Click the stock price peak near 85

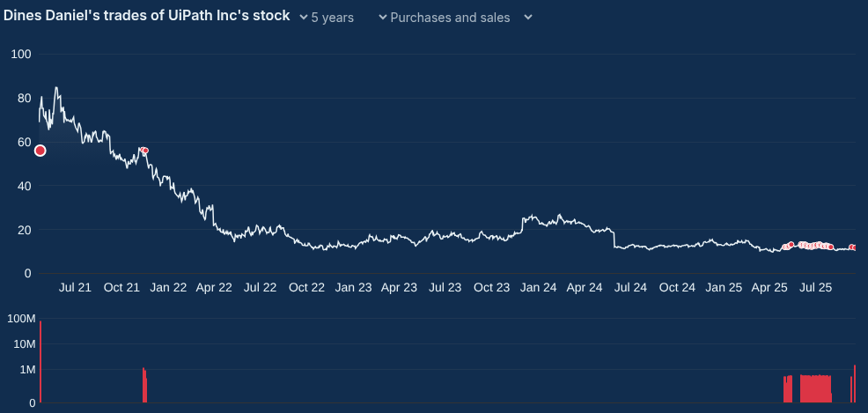tap(56, 88)
